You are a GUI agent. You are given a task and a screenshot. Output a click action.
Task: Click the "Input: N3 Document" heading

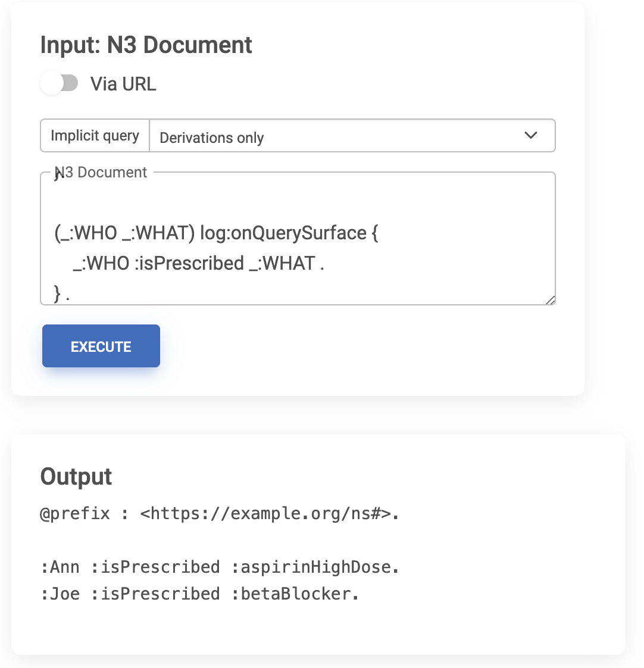pyautogui.click(x=146, y=45)
